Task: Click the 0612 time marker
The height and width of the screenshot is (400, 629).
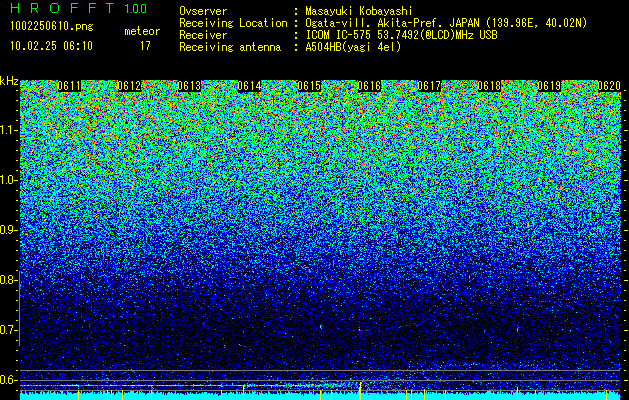Action: [x=129, y=86]
